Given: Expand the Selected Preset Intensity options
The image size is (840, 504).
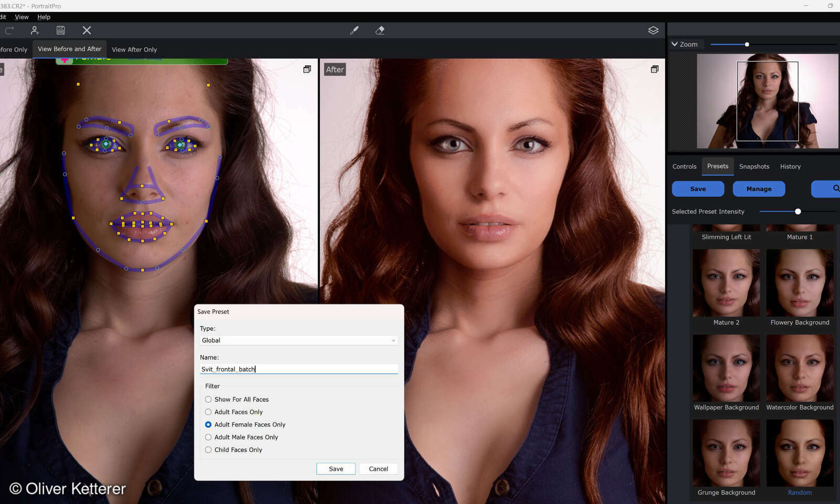Looking at the screenshot, I should coord(708,212).
